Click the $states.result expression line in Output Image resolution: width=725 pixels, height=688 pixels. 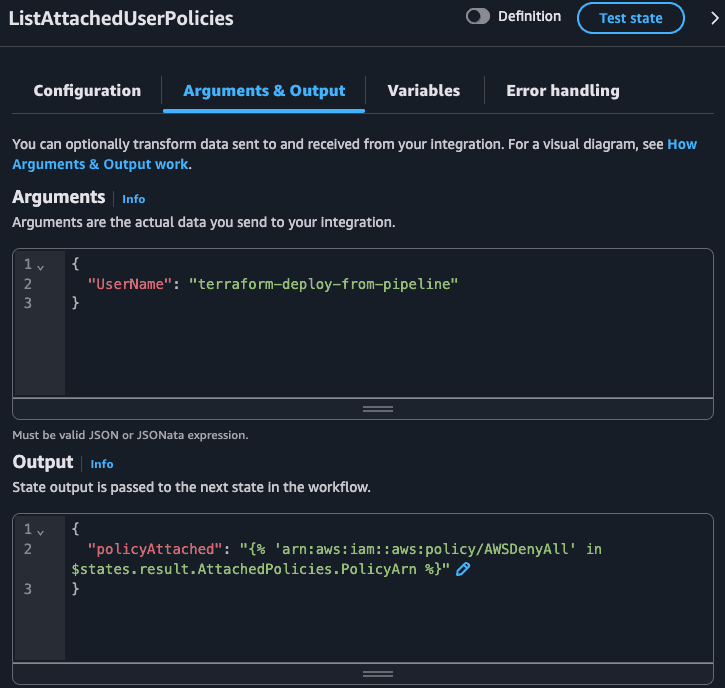pos(260,569)
